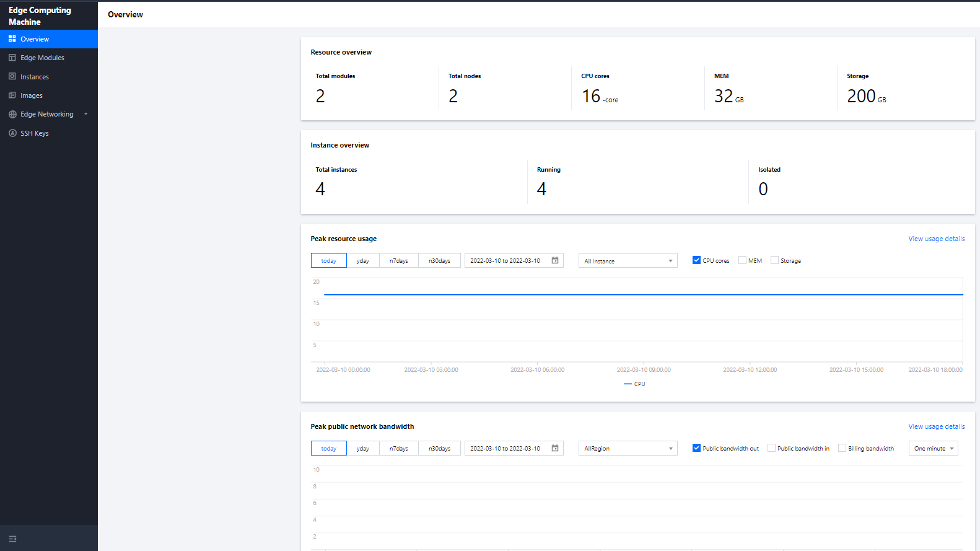This screenshot has height=551, width=980.
Task: Enable the Public bandwidth in checkbox
Action: [771, 448]
